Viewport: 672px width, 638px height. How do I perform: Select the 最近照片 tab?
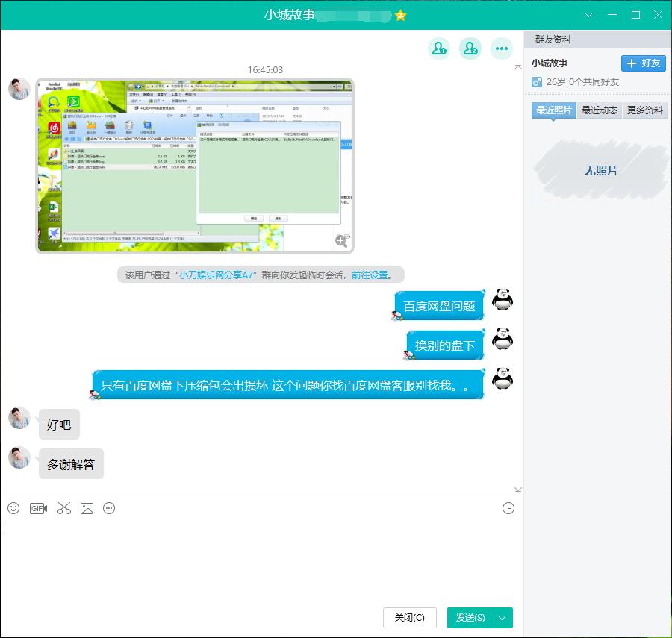pos(553,110)
